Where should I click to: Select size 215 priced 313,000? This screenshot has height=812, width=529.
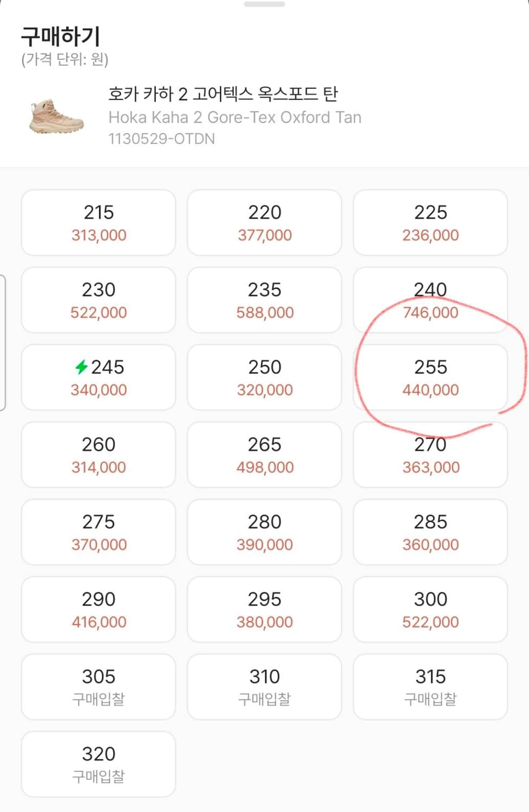[99, 223]
